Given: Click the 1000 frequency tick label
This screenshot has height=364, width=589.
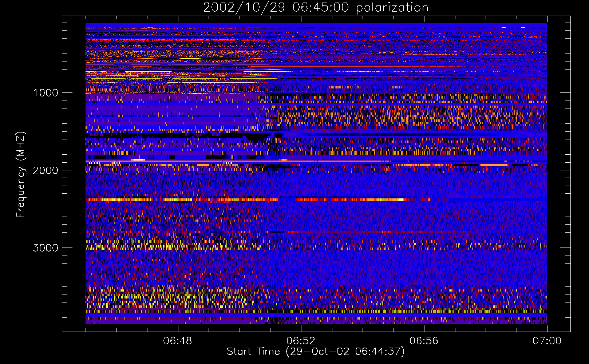Looking at the screenshot, I should click(46, 93).
